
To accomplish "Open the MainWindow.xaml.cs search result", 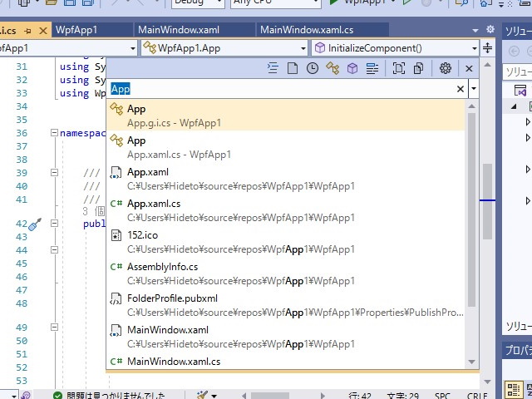I will click(285, 362).
